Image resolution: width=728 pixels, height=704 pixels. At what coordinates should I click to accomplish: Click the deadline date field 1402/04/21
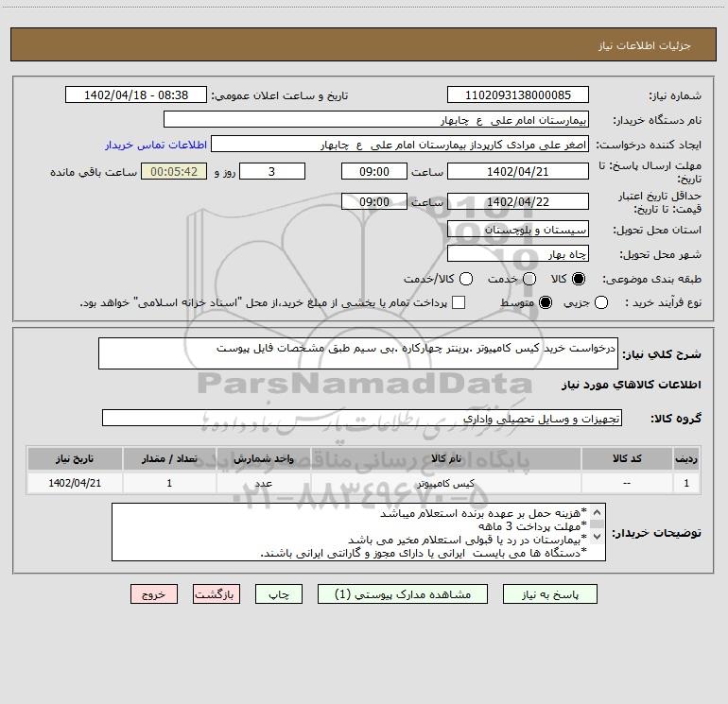(518, 171)
